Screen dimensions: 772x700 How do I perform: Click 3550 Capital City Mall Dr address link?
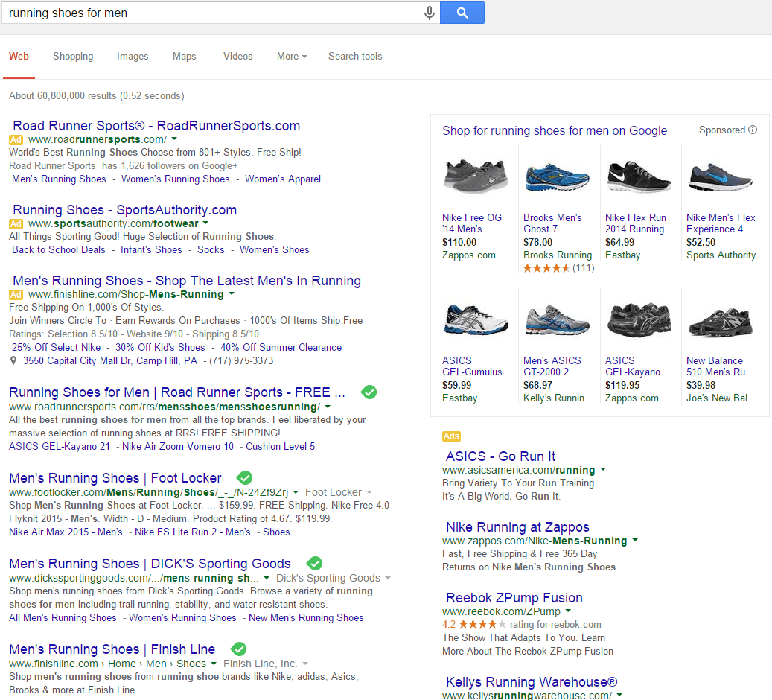tap(109, 361)
